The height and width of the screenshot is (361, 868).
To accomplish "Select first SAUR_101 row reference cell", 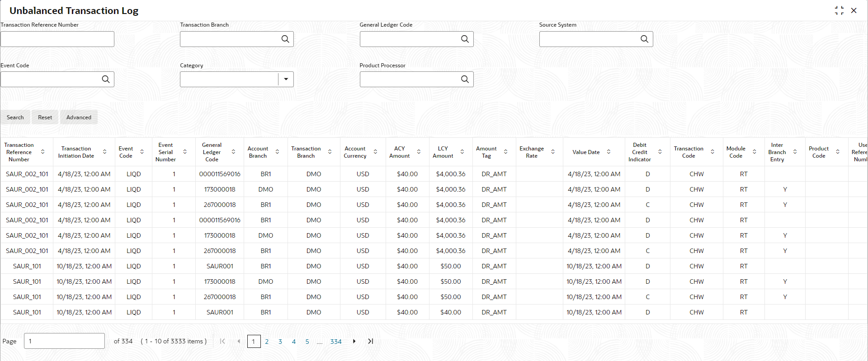I will coord(27,266).
